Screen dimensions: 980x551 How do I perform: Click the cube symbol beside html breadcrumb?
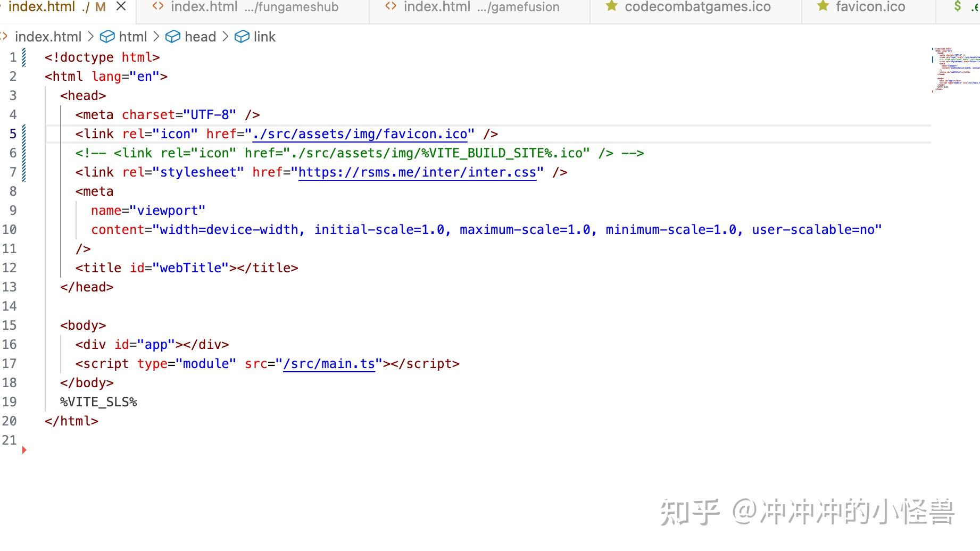pyautogui.click(x=108, y=36)
